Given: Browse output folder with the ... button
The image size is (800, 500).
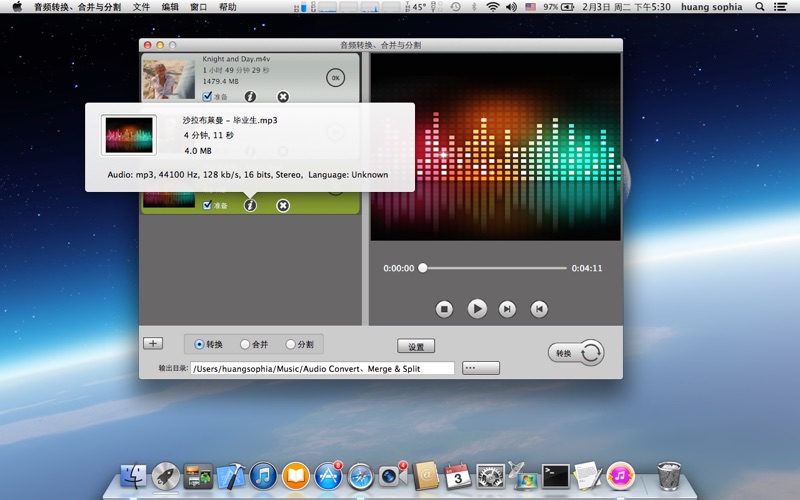Looking at the screenshot, I should coord(481,368).
